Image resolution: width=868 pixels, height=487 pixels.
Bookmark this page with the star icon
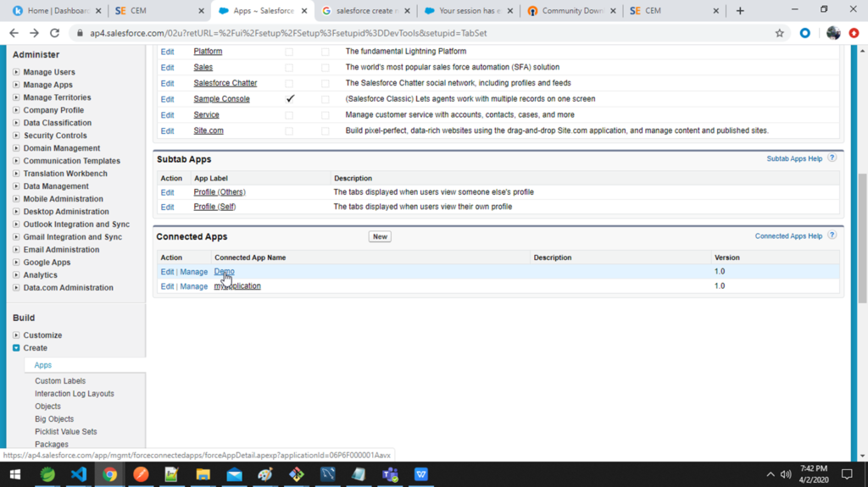(x=780, y=33)
